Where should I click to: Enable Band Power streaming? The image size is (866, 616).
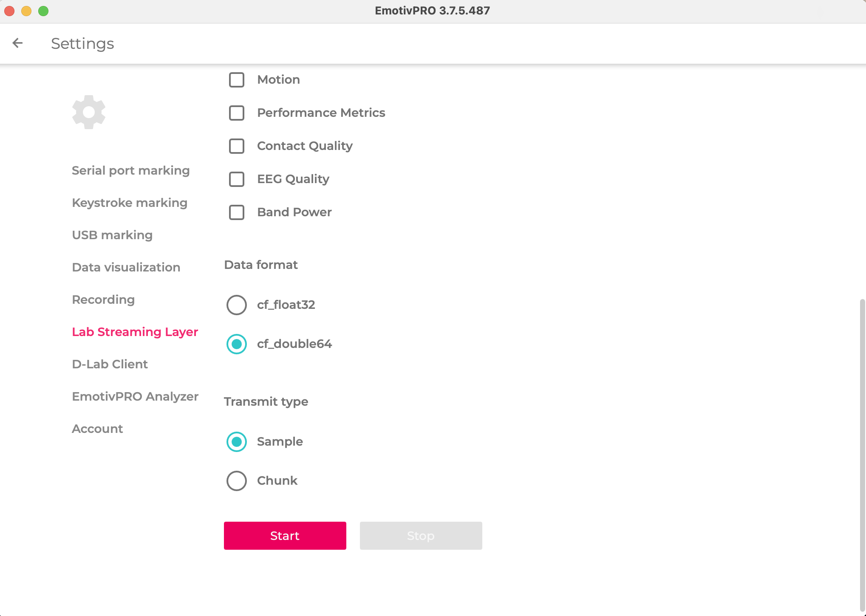(236, 212)
